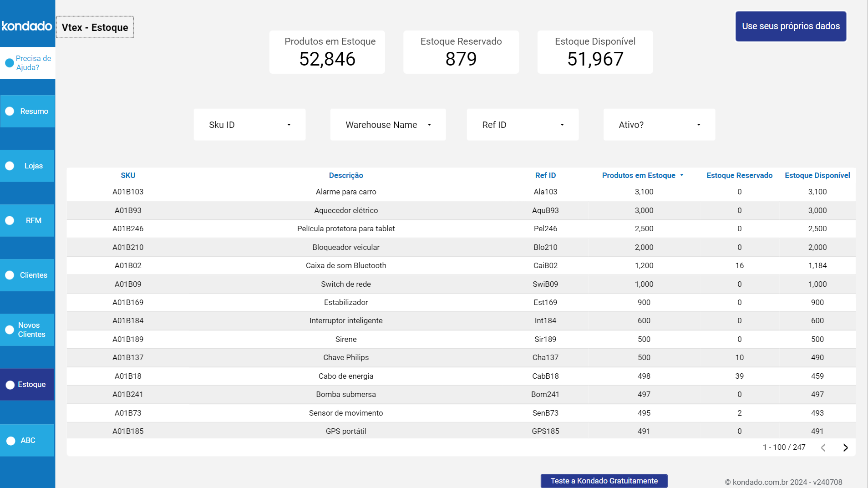Open the Precisa de Ajuda? link
Image resolution: width=868 pixels, height=488 pixels.
pyautogui.click(x=33, y=62)
